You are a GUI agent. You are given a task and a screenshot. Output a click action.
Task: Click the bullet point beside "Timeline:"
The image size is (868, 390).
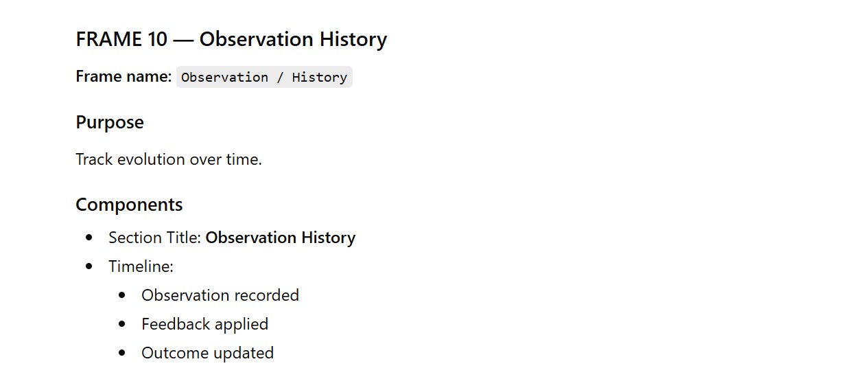click(x=89, y=266)
